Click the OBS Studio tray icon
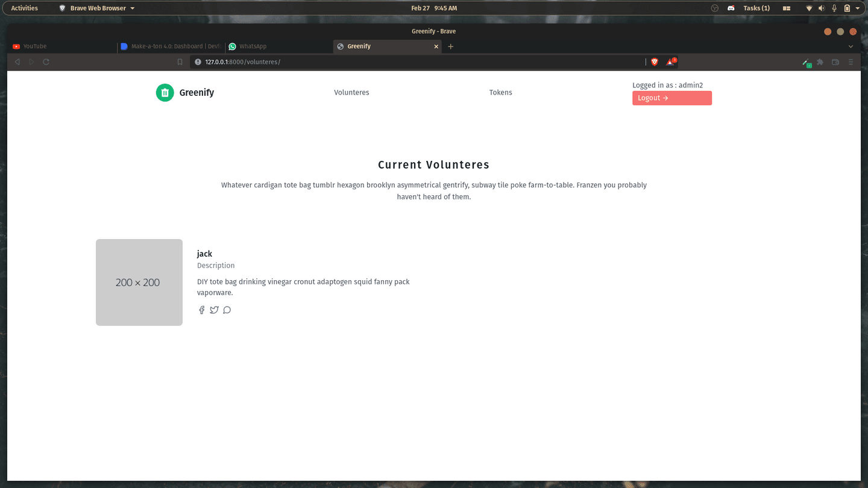The image size is (868, 488). point(715,8)
